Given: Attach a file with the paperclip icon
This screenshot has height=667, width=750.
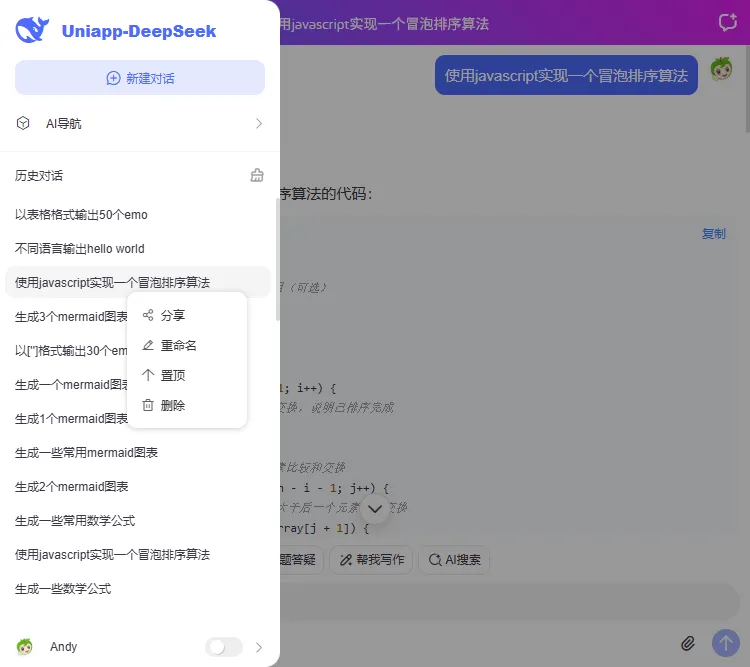Looking at the screenshot, I should [x=687, y=644].
